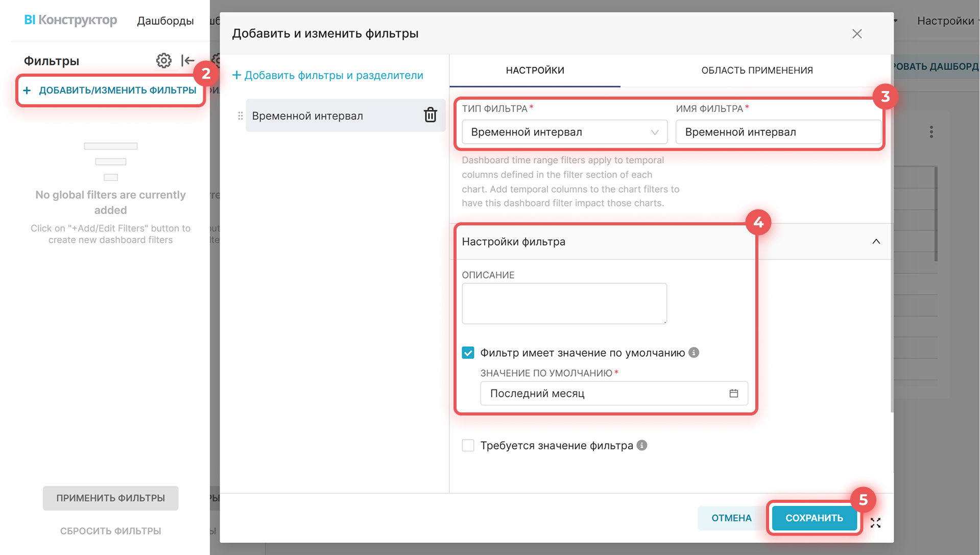
Task: Switch to Область применения tab
Action: 756,71
